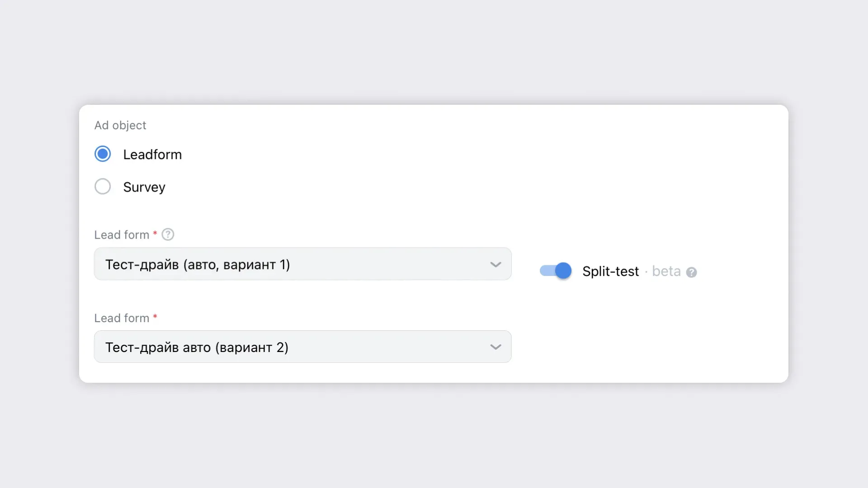Viewport: 868px width, 488px height.
Task: Click the 'Тест-драйв авто (вариант 2)' selected text
Action: pos(197,347)
